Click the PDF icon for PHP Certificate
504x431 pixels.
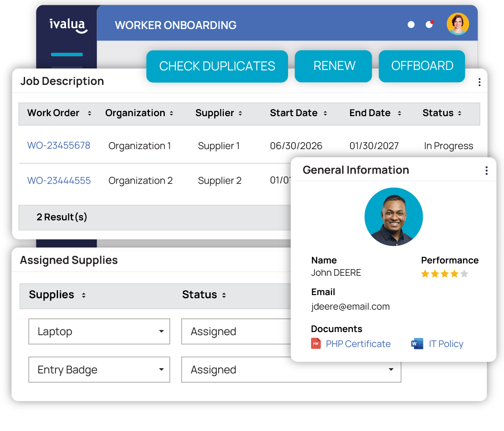pyautogui.click(x=316, y=344)
